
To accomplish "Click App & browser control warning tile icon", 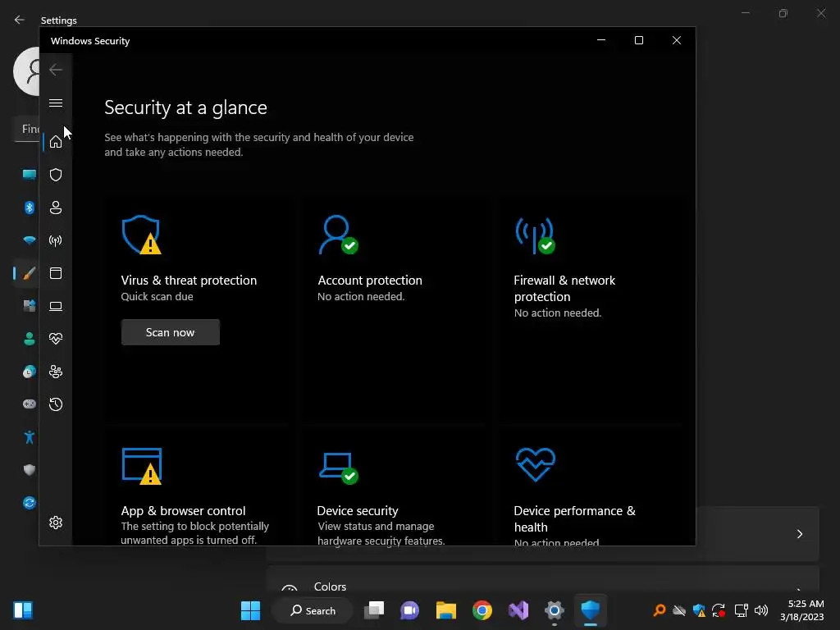I will pos(142,466).
